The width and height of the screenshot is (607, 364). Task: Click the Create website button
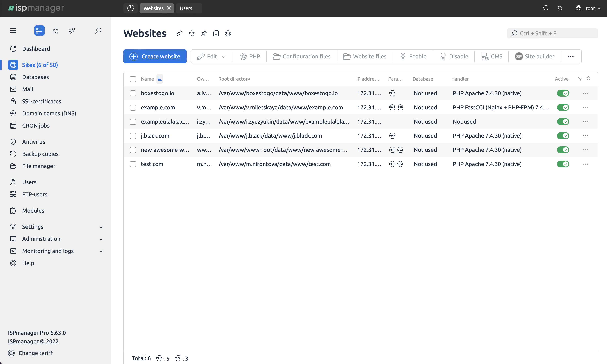(155, 56)
